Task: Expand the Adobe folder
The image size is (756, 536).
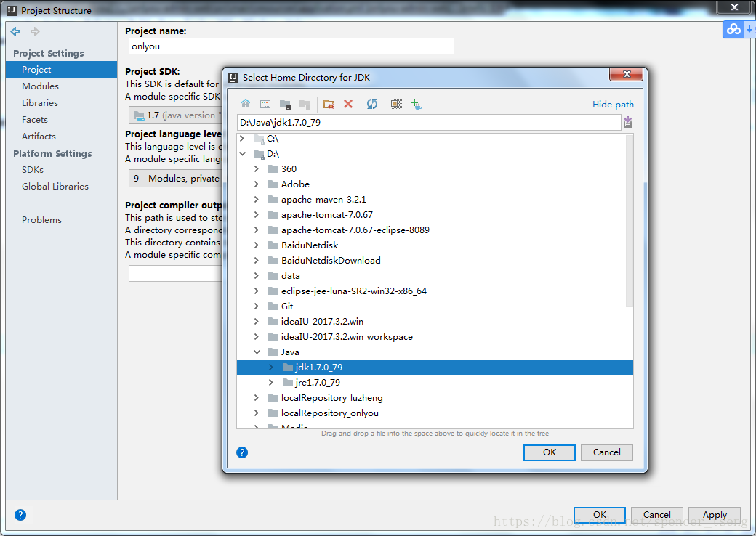Action: point(257,184)
